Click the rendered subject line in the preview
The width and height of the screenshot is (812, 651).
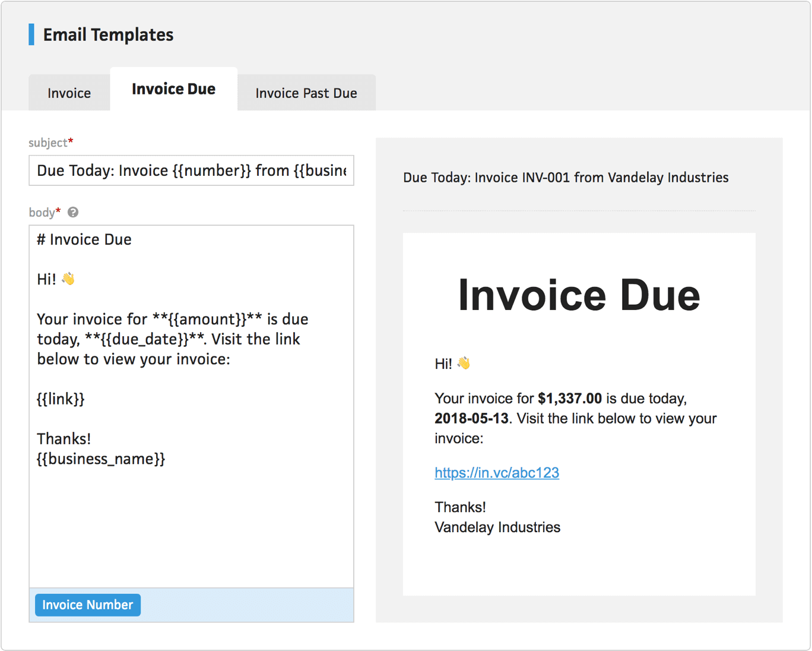(x=566, y=177)
